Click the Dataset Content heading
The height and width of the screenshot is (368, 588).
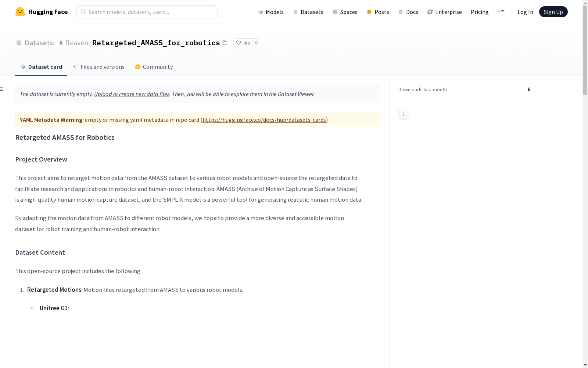40,252
